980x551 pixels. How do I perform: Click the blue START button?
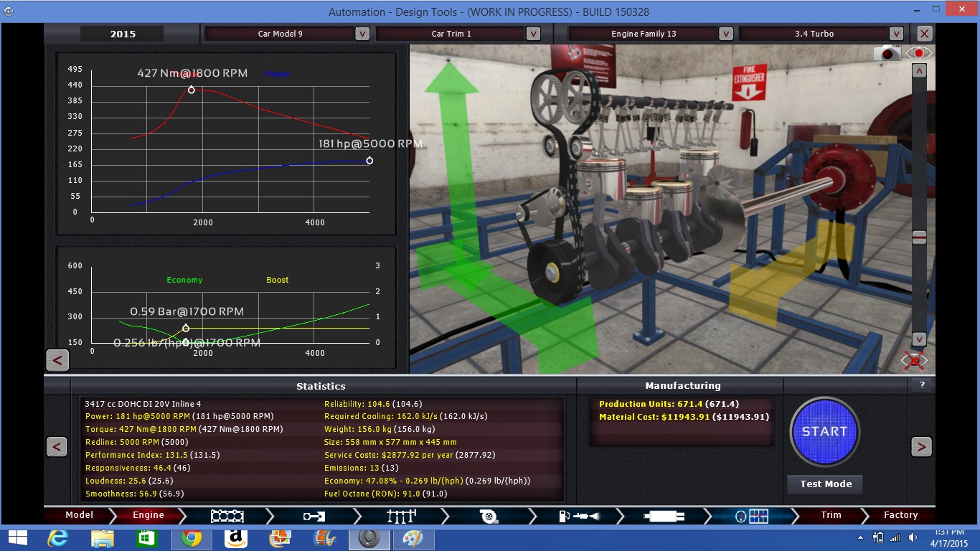coord(824,431)
